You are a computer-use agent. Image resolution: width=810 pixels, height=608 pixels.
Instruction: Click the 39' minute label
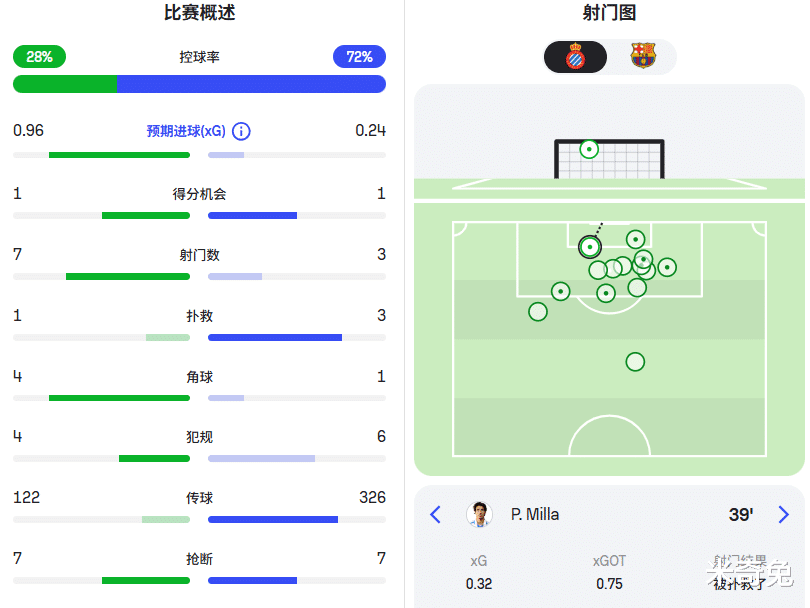point(741,514)
